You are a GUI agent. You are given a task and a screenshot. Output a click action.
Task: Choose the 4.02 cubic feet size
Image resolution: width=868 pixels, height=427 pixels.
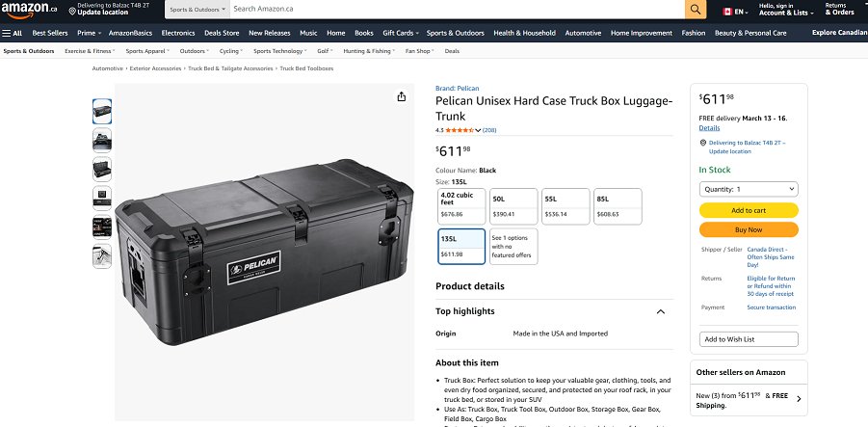point(460,206)
